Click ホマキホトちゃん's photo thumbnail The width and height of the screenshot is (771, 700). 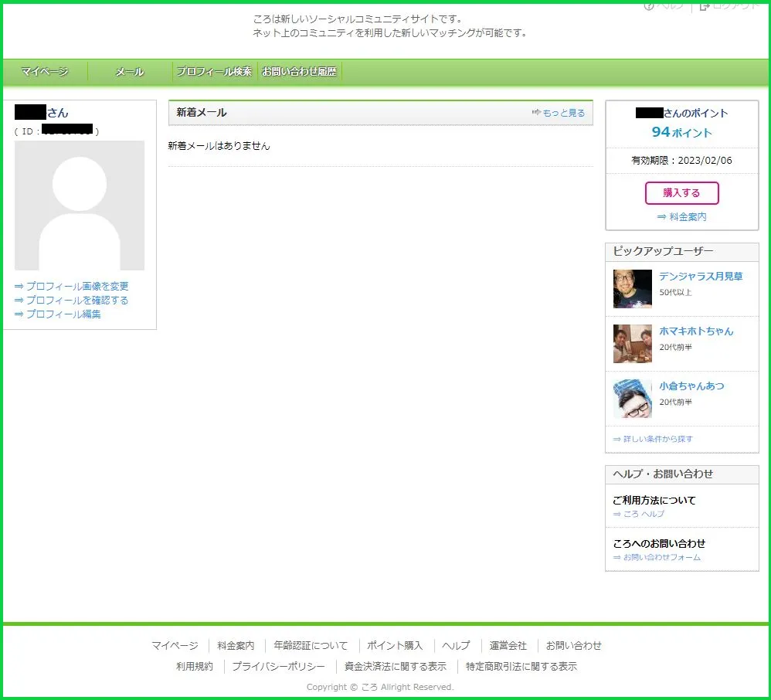pyautogui.click(x=631, y=343)
